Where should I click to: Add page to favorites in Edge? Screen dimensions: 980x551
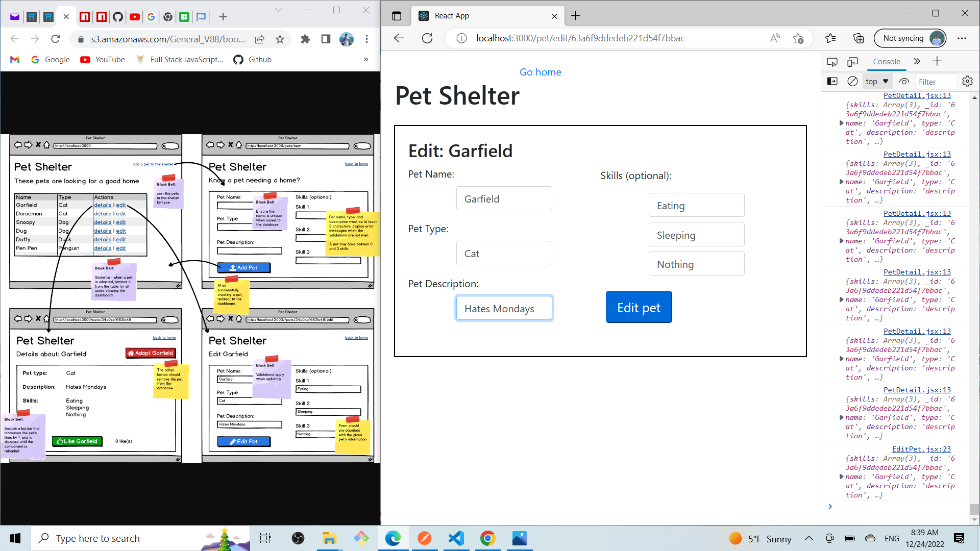[798, 38]
